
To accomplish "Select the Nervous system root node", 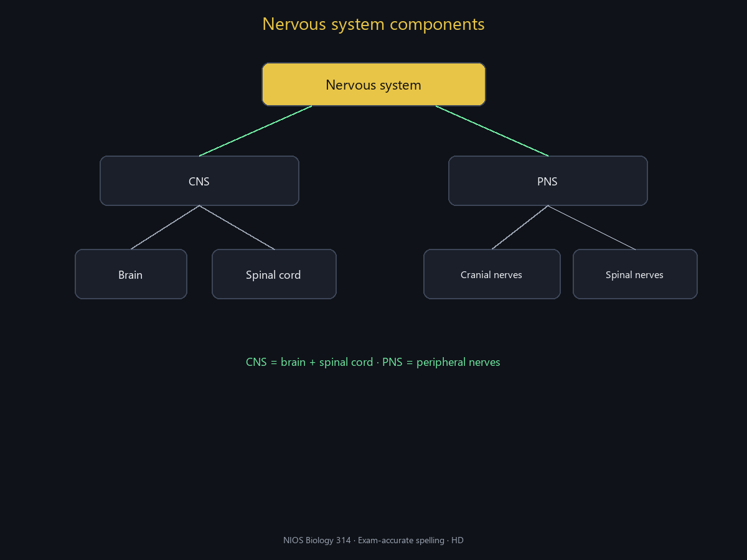I will click(374, 84).
